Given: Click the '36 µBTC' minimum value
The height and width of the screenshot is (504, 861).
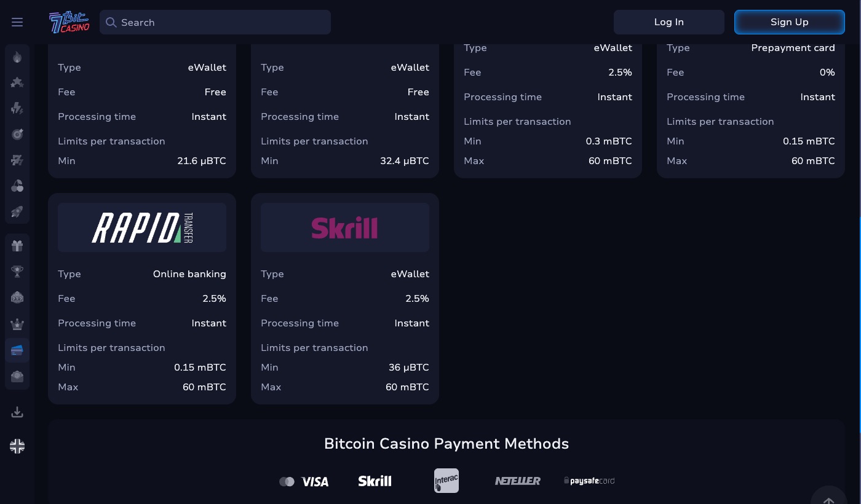Looking at the screenshot, I should click(409, 368).
